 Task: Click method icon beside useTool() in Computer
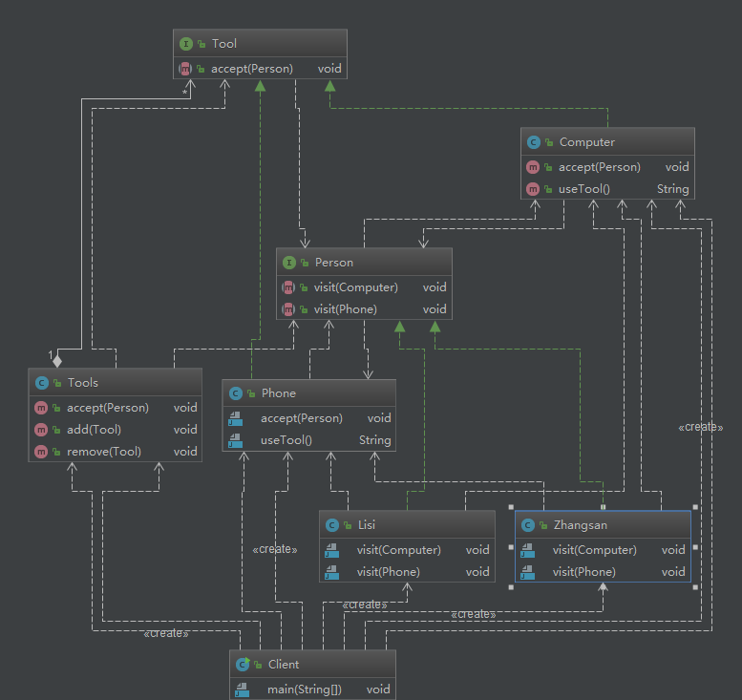[x=533, y=189]
